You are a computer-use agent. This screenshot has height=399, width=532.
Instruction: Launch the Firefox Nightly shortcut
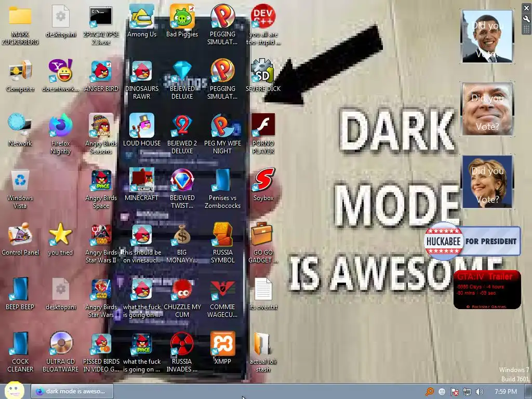(x=60, y=135)
